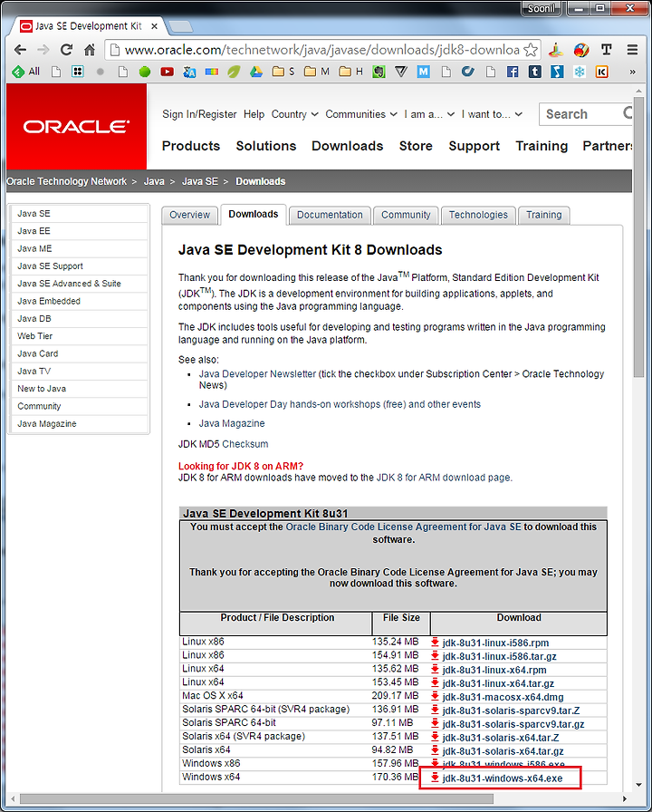
Task: Open Web Tier in the sidebar
Action: click(81, 336)
